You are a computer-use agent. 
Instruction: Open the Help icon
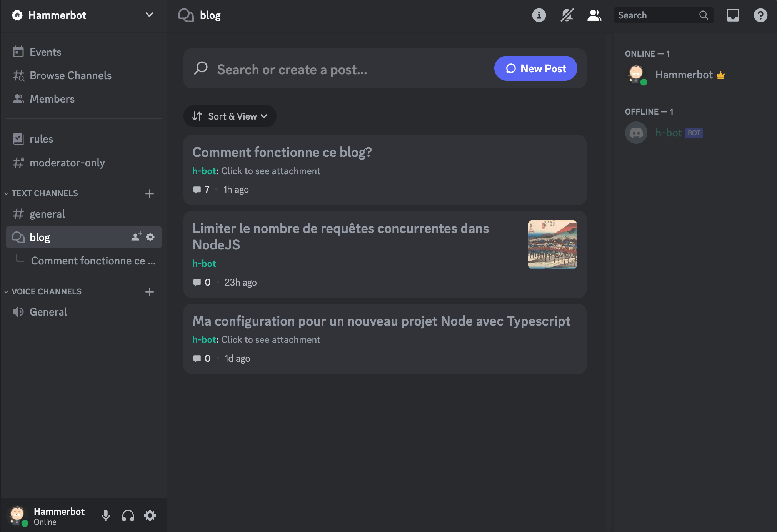pyautogui.click(x=760, y=15)
